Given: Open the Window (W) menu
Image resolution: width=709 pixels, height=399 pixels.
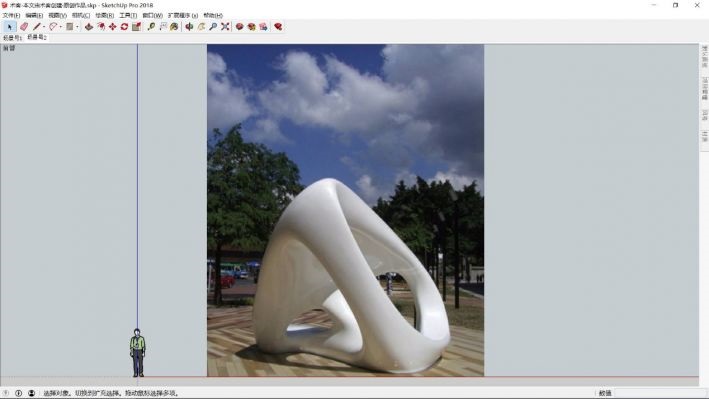Looking at the screenshot, I should pos(152,15).
